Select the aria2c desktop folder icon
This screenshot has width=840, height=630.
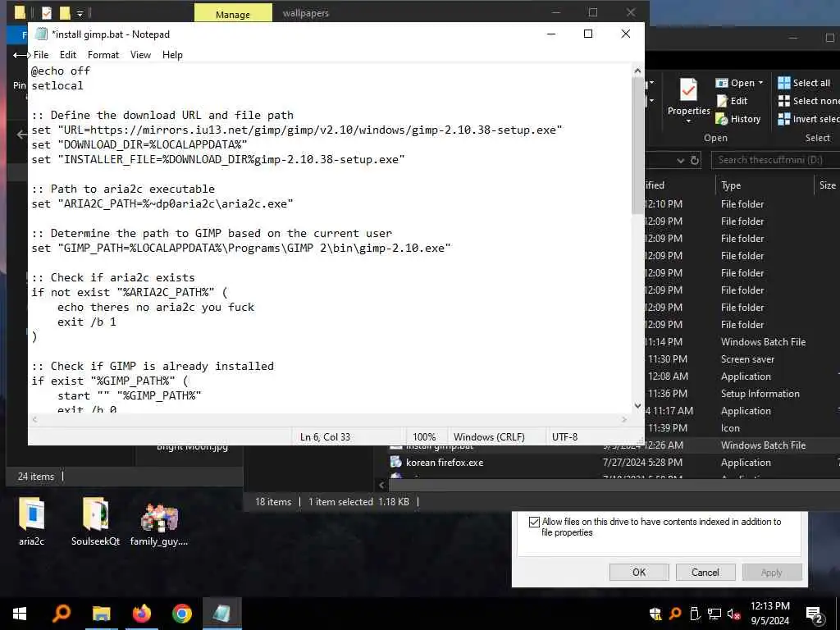tap(32, 521)
